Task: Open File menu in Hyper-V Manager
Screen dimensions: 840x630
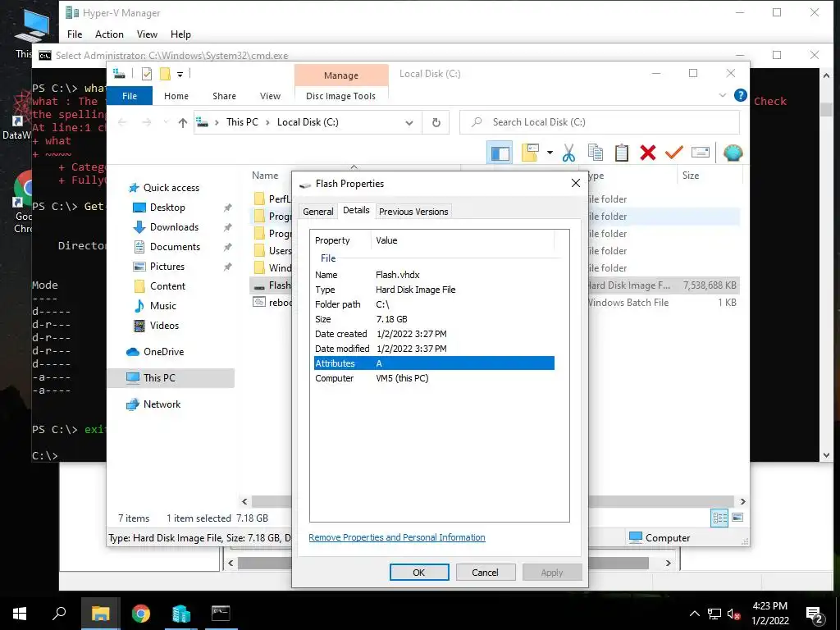Action: tap(75, 34)
